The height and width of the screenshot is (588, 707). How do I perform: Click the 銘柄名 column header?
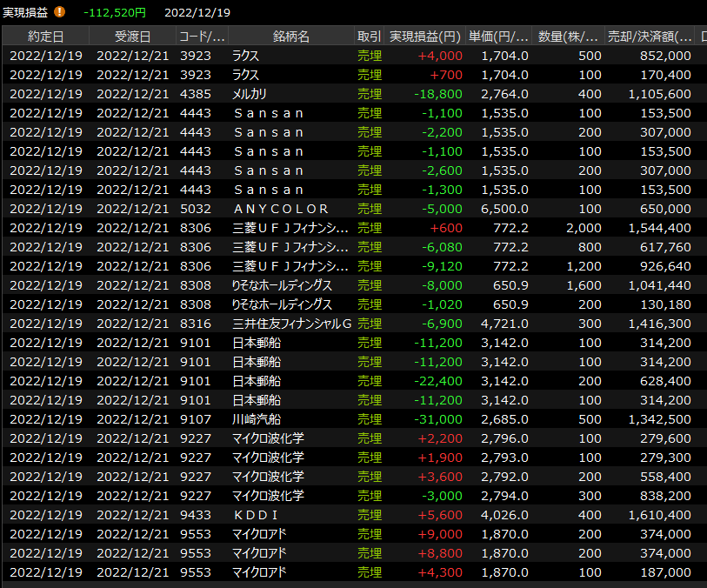290,36
